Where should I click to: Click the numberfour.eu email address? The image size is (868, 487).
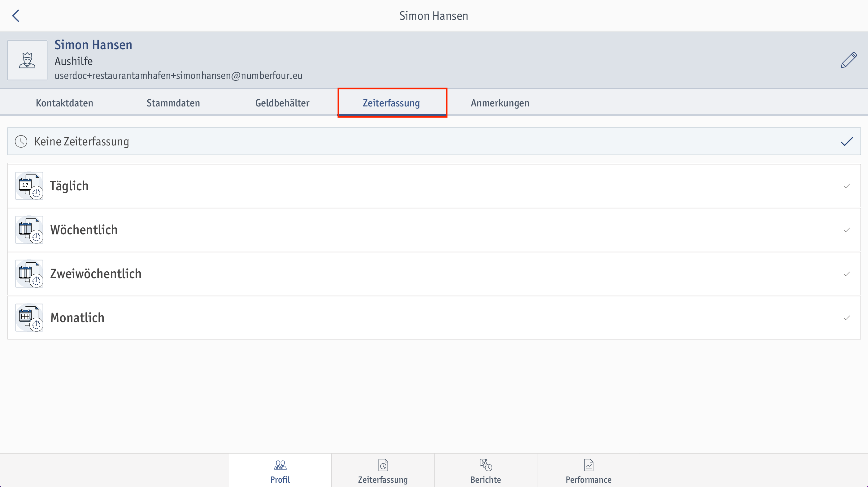pyautogui.click(x=178, y=75)
